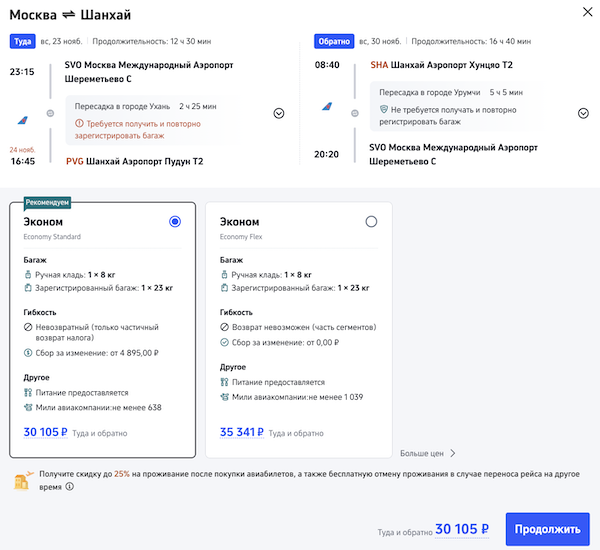Click the non-refundable icon in Economy Standard
600x550 pixels.
[27, 328]
